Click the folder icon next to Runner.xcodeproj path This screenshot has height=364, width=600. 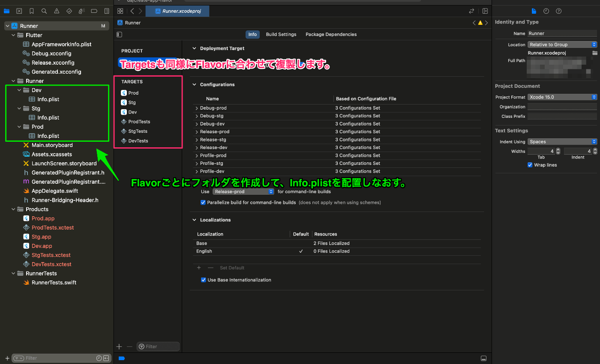click(x=594, y=53)
